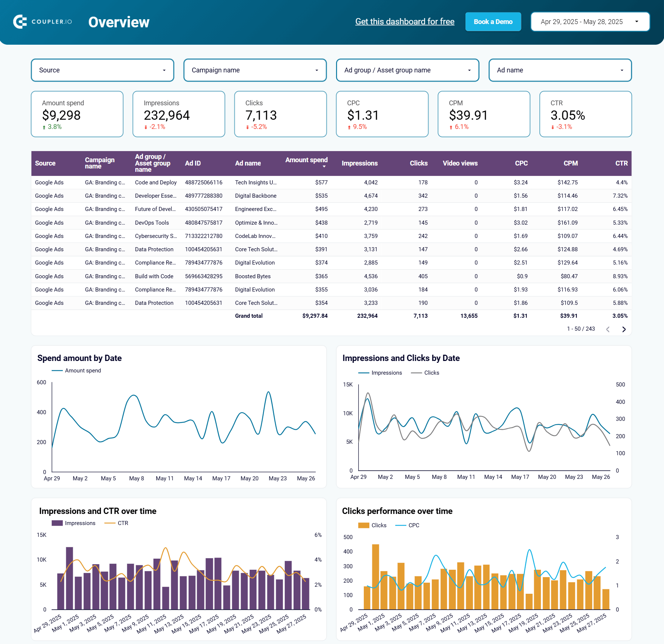Viewport: 664px width, 644px height.
Task: Open the Source filter dropdown
Action: (x=102, y=70)
